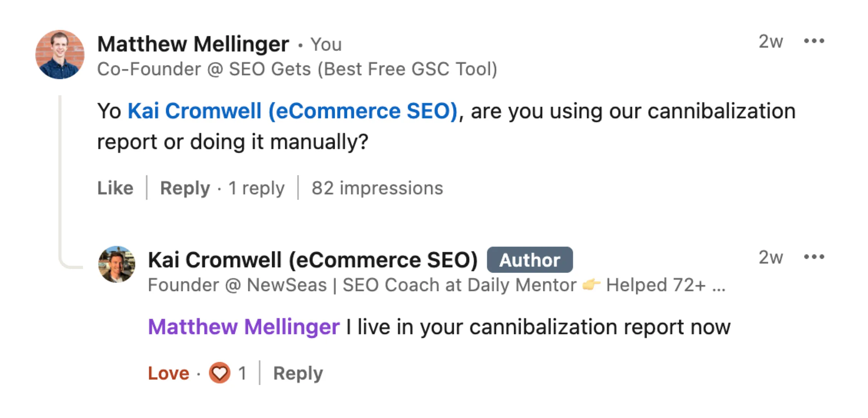Image resolution: width=868 pixels, height=418 pixels.
Task: View the 82 impressions details
Action: pos(377,188)
